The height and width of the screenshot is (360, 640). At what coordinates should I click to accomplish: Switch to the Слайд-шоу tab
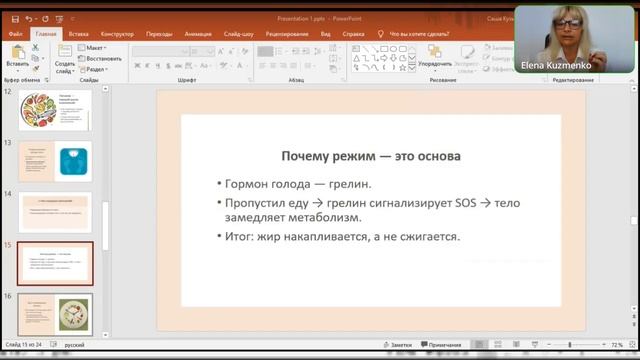pyautogui.click(x=238, y=34)
